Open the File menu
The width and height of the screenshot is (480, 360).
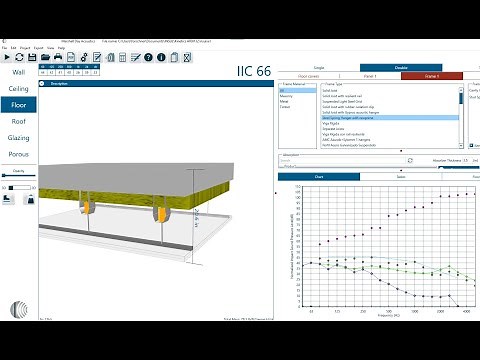click(x=4, y=48)
